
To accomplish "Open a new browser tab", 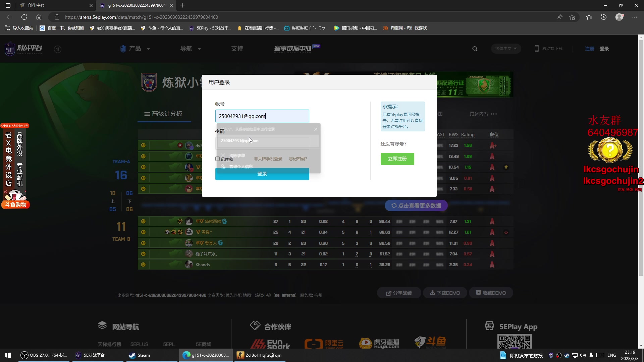I will (182, 5).
